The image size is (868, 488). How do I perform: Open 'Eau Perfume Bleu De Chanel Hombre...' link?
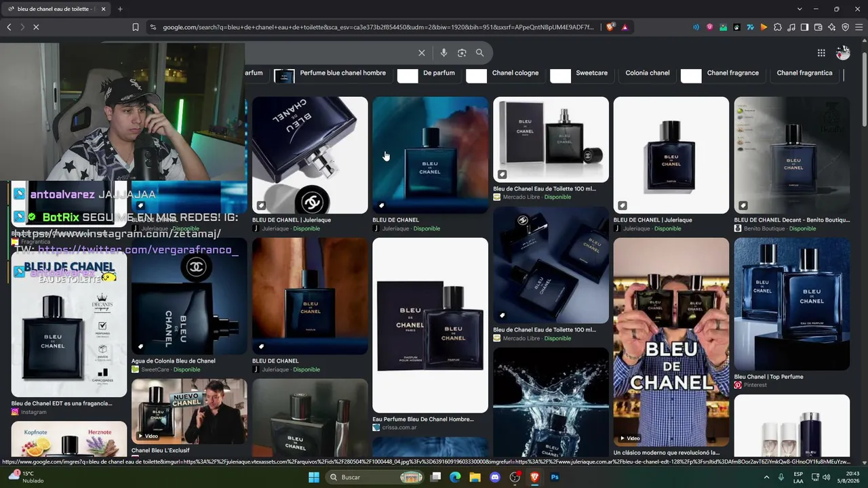(423, 420)
